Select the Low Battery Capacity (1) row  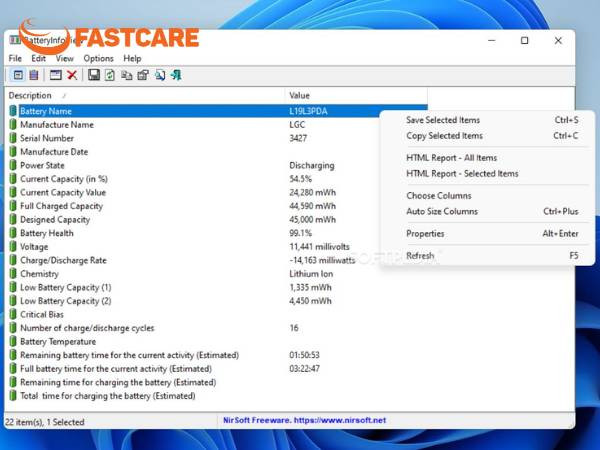[x=217, y=287]
